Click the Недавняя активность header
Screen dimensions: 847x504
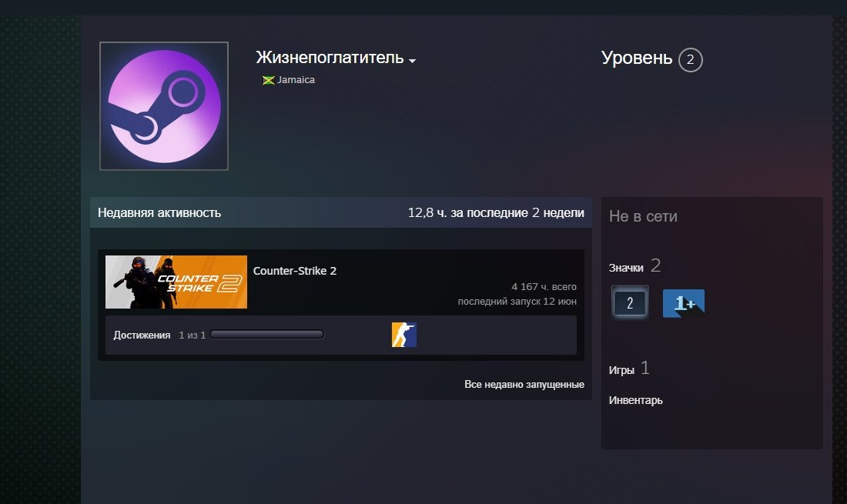[159, 212]
